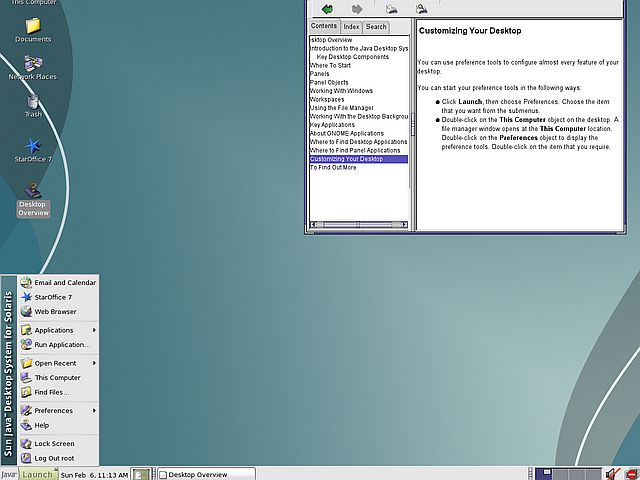Select the Network Places desktop icon
This screenshot has width=640, height=480.
[33, 64]
